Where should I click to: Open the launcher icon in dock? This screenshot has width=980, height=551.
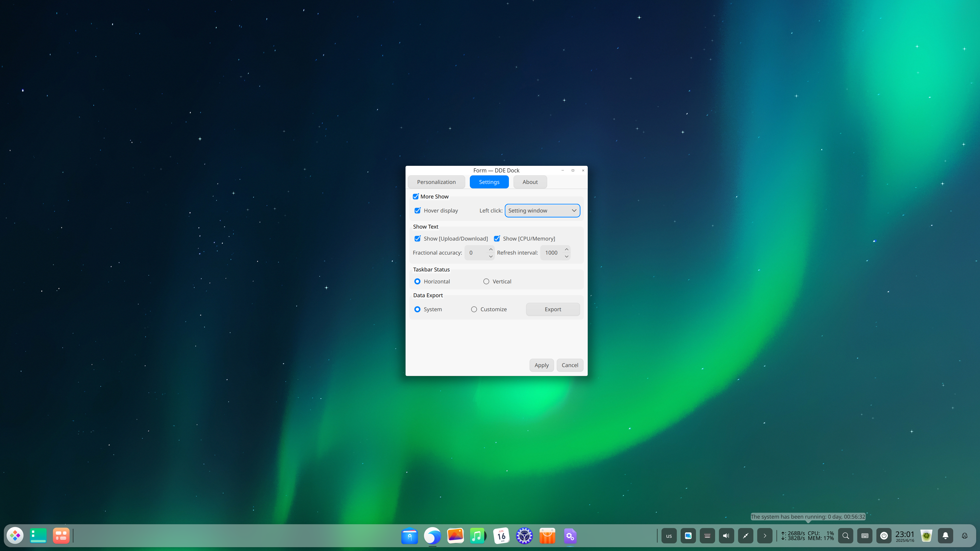tap(15, 535)
